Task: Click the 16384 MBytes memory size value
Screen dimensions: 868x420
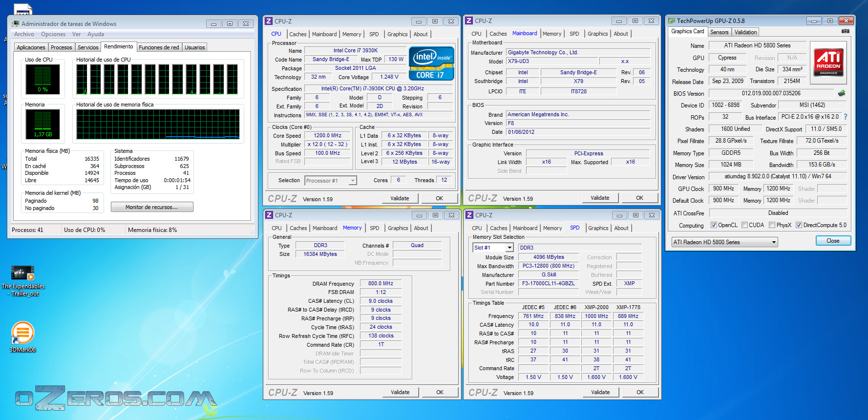Action: pos(320,254)
